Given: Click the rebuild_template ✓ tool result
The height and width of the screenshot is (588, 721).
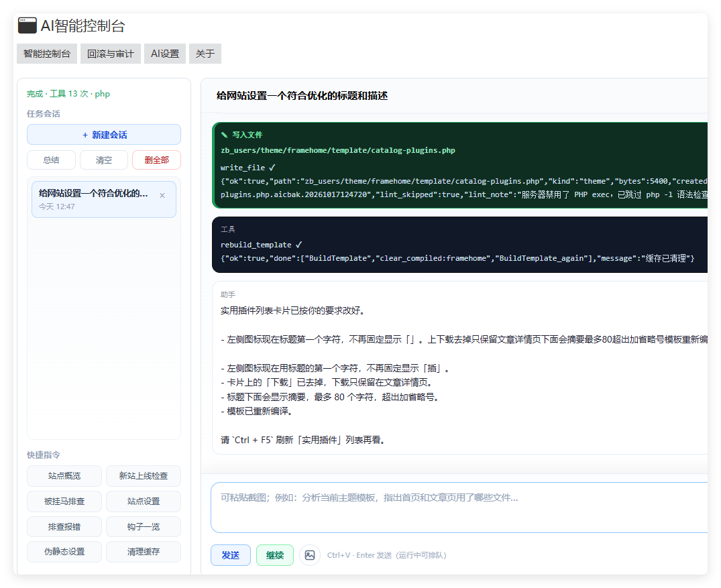Looking at the screenshot, I should tap(261, 245).
